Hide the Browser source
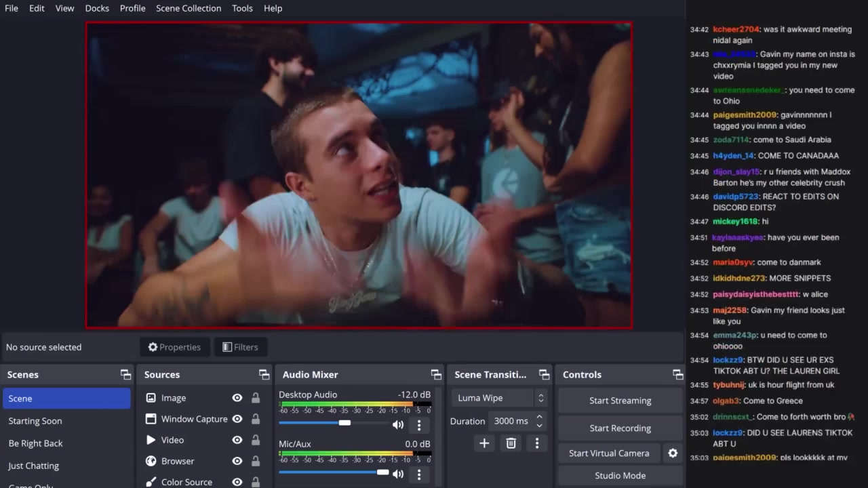The width and height of the screenshot is (868, 488). (237, 462)
